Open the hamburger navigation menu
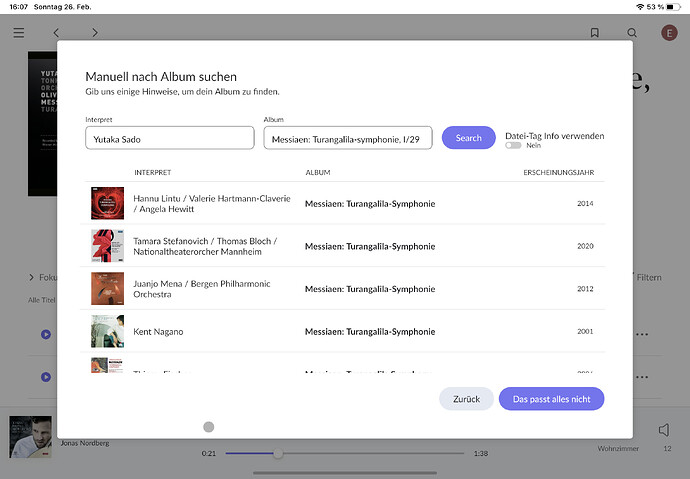 coord(18,33)
